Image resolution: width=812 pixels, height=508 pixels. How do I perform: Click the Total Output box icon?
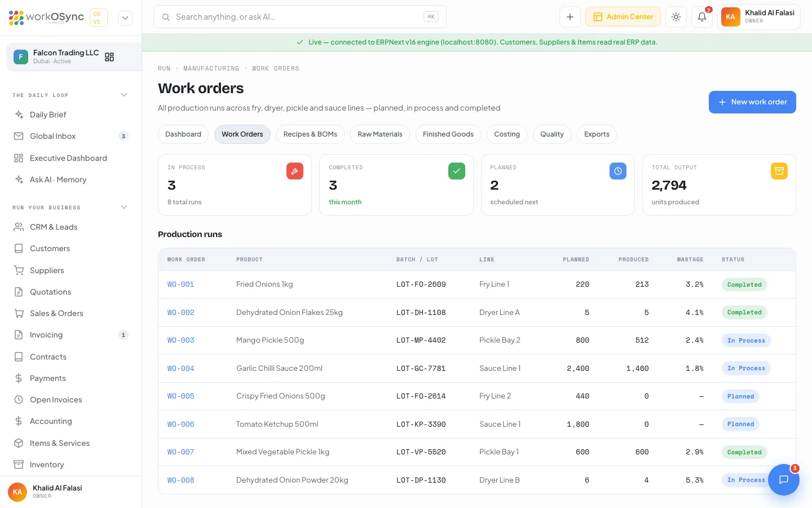point(779,171)
